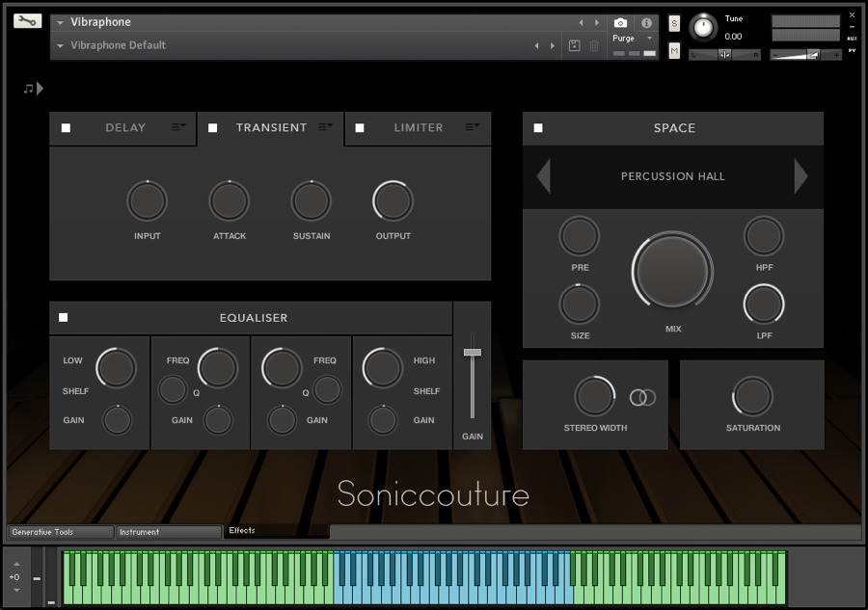868x610 pixels.
Task: Click the save snapshot icon
Action: 575,45
